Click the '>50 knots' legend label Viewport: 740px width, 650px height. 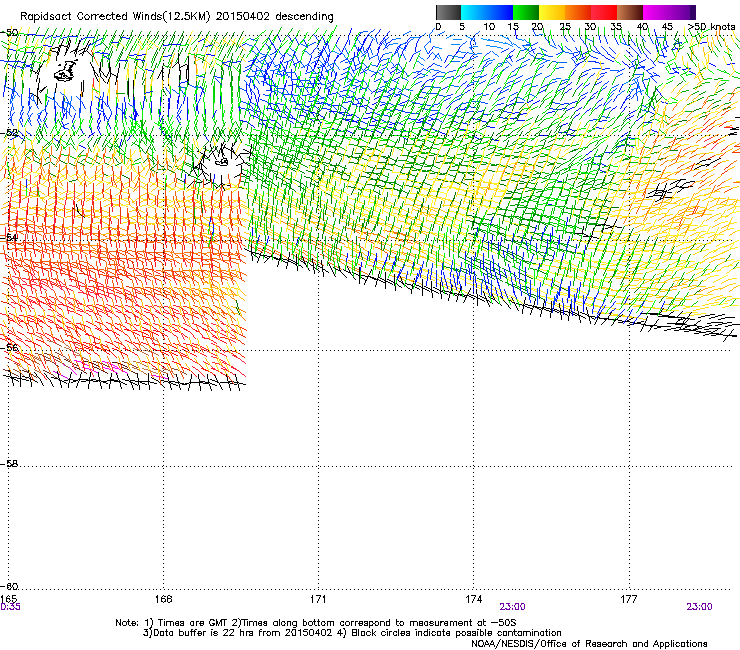[711, 27]
